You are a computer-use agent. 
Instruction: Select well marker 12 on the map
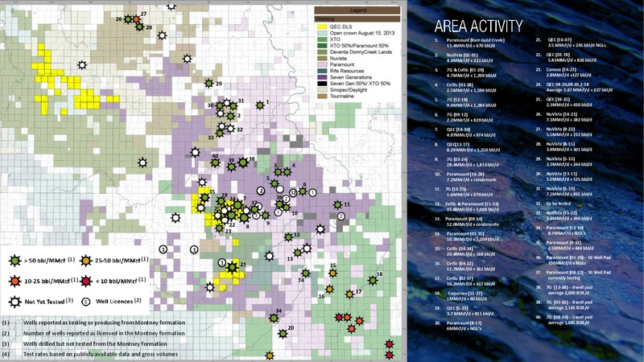tap(288, 237)
